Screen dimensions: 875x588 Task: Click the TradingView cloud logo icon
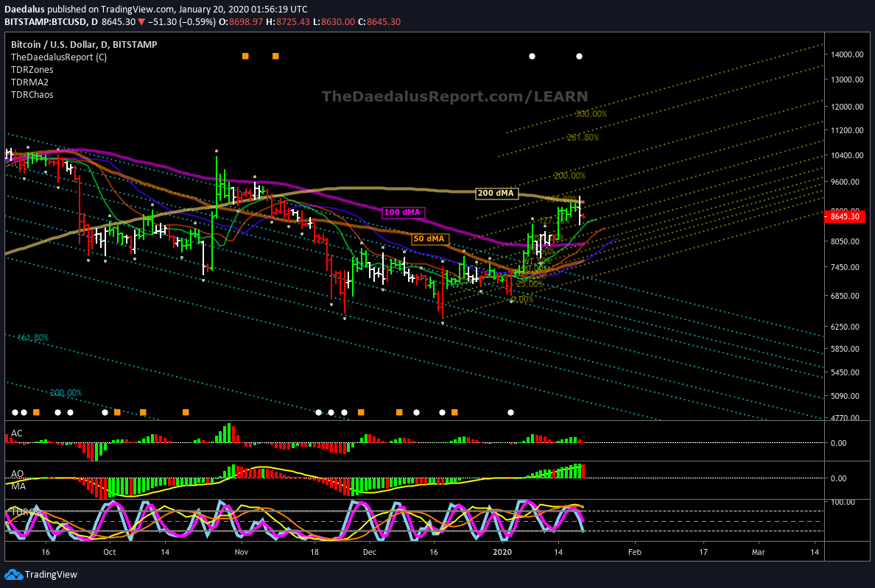click(13, 575)
